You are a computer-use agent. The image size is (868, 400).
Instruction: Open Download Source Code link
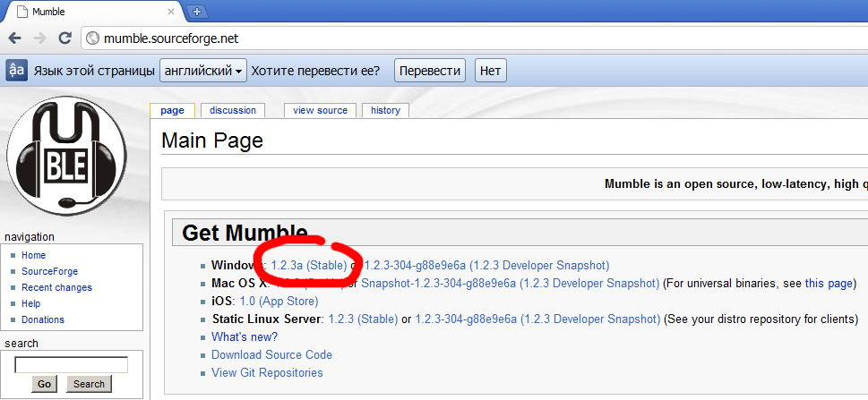click(x=271, y=354)
